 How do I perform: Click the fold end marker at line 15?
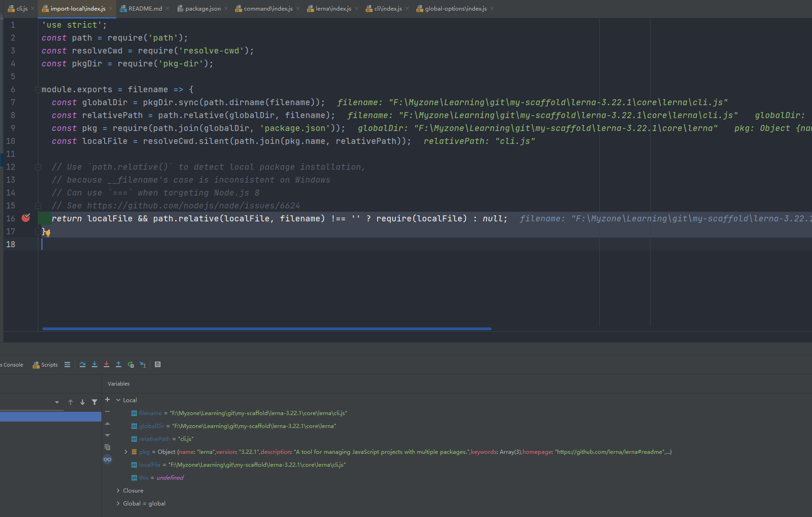pyautogui.click(x=38, y=206)
